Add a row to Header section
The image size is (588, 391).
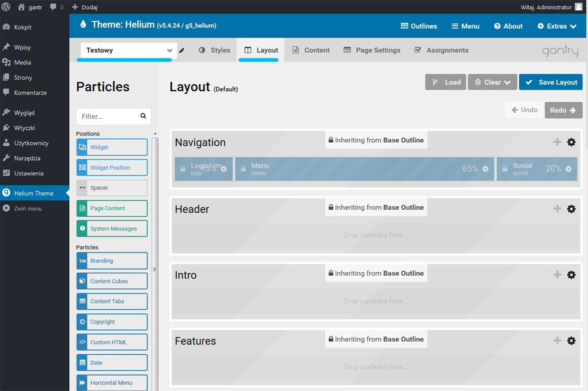pyautogui.click(x=557, y=208)
